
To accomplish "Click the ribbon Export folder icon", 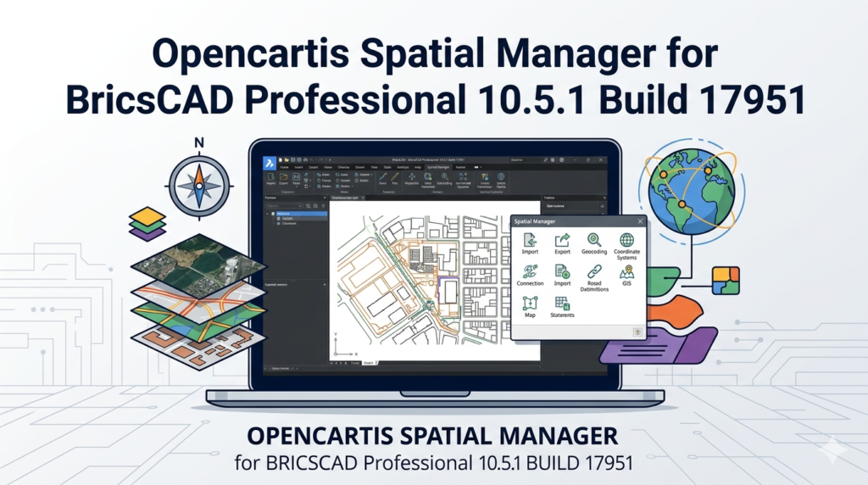I will coord(283,176).
